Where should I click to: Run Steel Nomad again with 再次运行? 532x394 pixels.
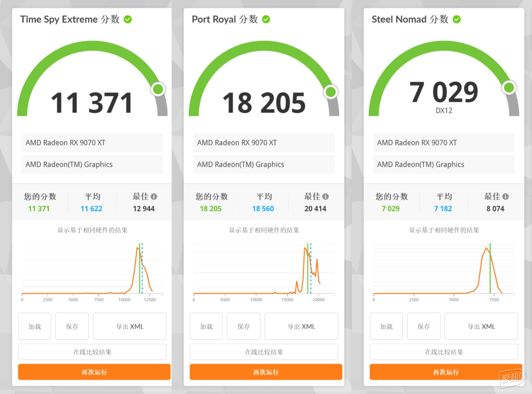point(446,372)
